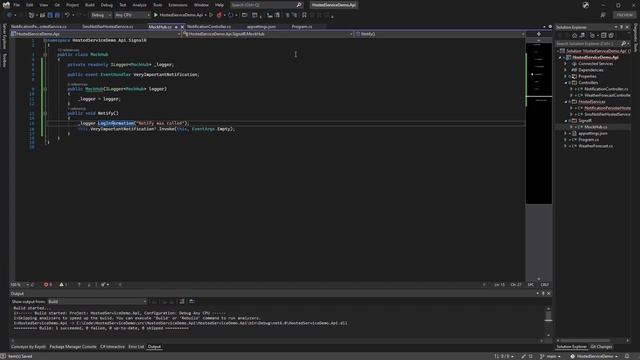The image size is (640, 360).
Task: Click Collapse All icon in Solution Explorer
Action: coord(604,36)
